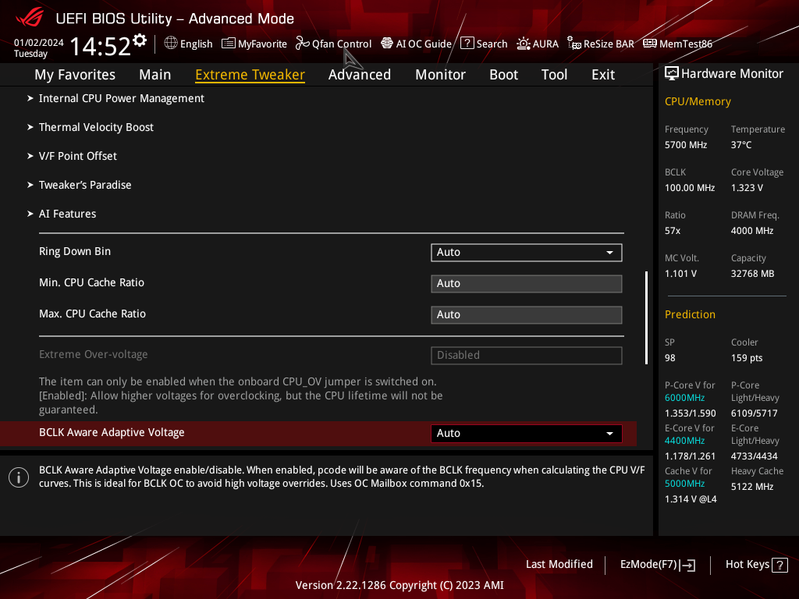Open BCLK Aware Adaptive Voltage dropdown
Screen dimensions: 799x599
click(526, 433)
